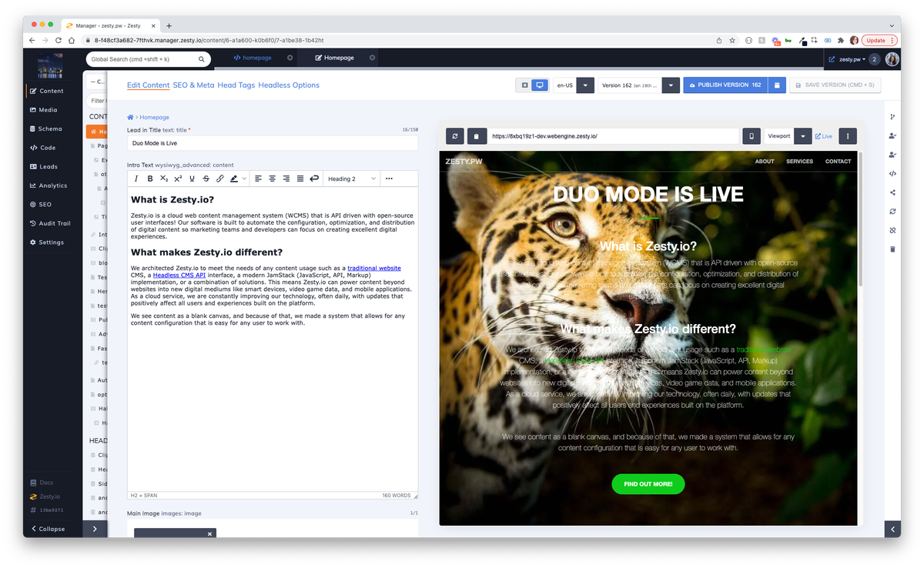Switch to the SEO & Meta tab
Viewport: 924px width, 568px height.
[193, 85]
